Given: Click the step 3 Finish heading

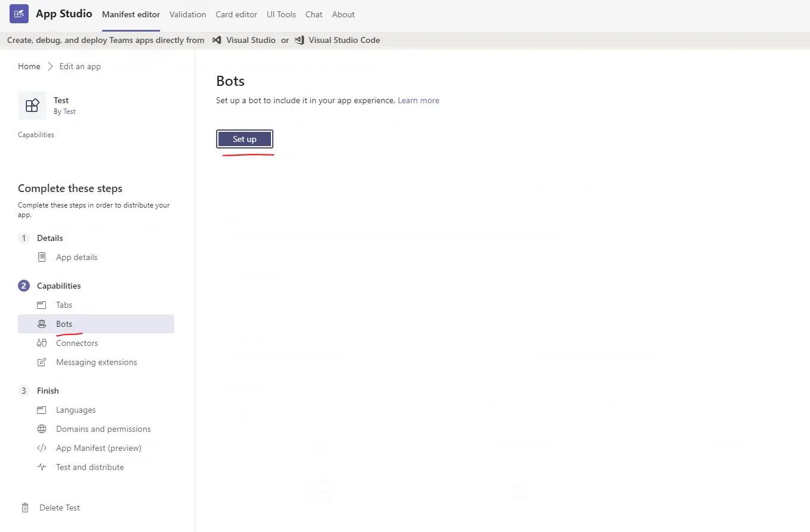Looking at the screenshot, I should coord(48,391).
